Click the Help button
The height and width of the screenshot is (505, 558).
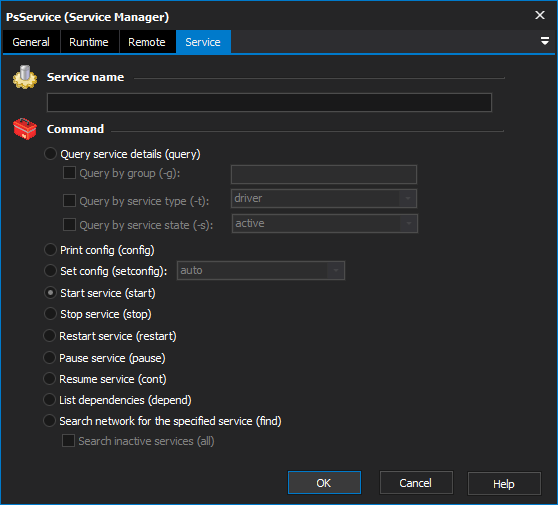coord(504,483)
